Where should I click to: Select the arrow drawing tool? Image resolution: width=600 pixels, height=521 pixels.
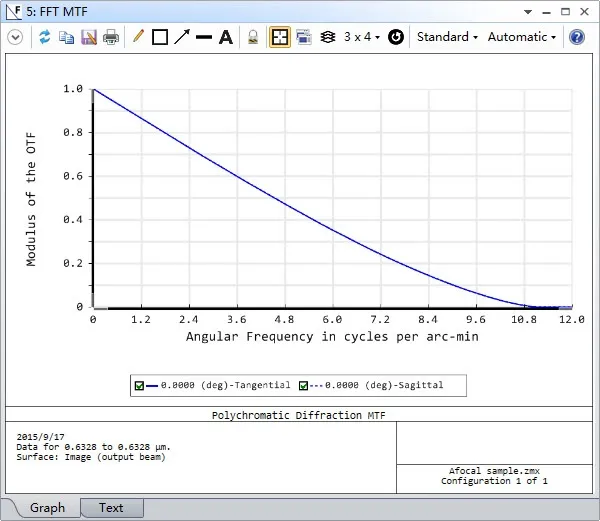[181, 37]
